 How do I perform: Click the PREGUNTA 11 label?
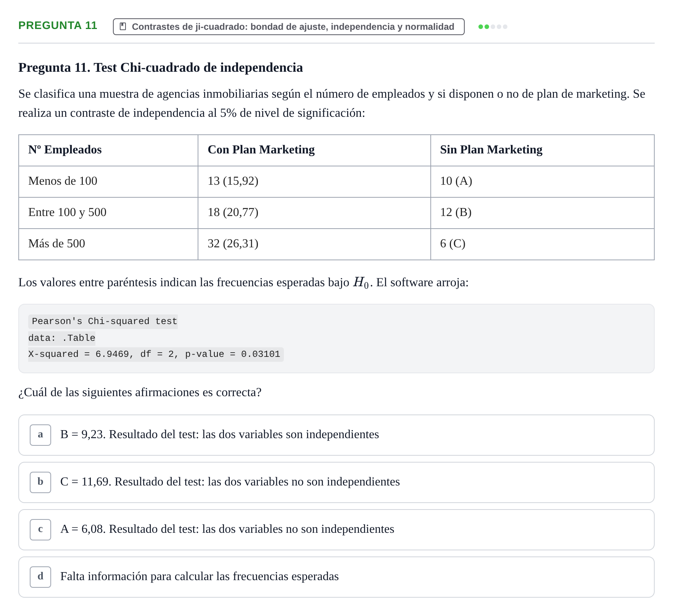tap(58, 25)
